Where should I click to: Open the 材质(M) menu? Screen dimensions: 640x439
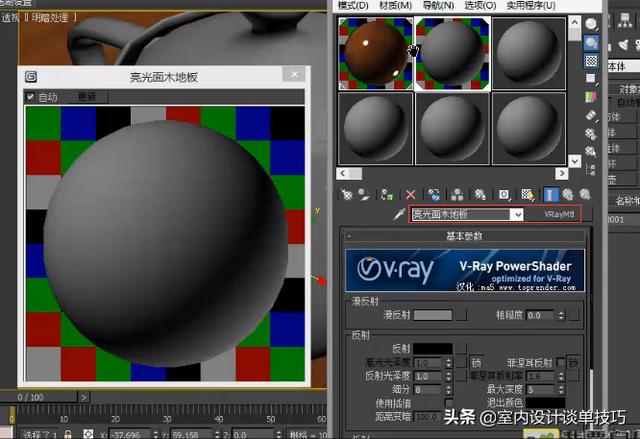[x=396, y=6]
